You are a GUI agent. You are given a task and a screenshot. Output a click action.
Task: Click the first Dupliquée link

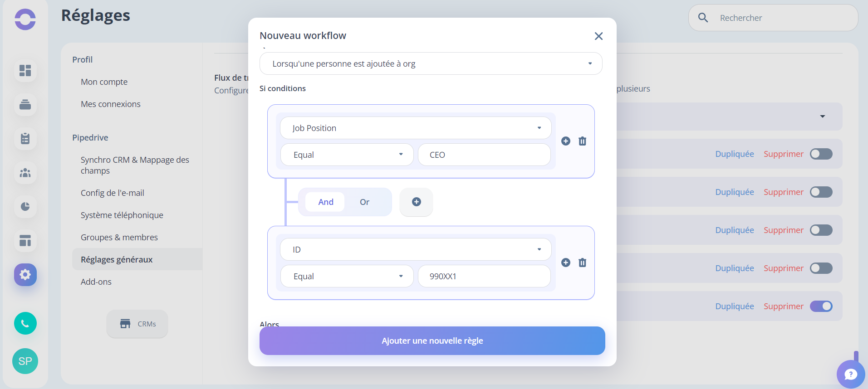click(735, 154)
